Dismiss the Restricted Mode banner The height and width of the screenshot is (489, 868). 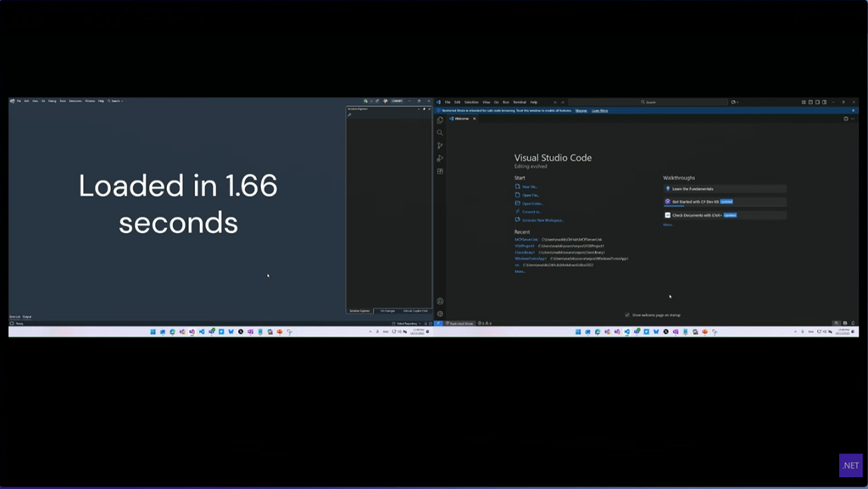pos(853,111)
